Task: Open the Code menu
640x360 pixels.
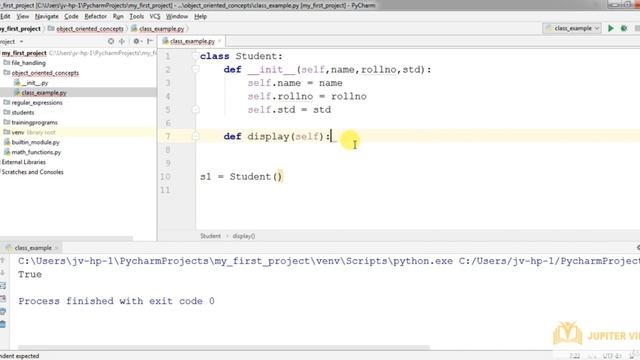Action: tap(71, 16)
